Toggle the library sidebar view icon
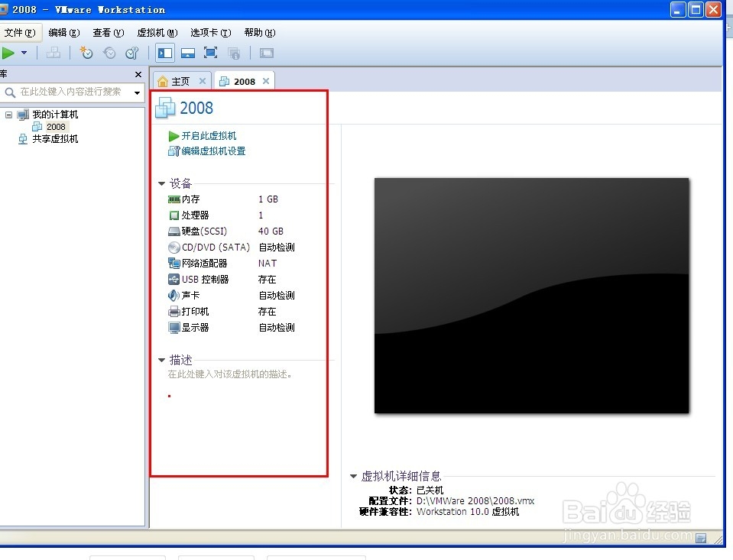The height and width of the screenshot is (560, 733). [x=165, y=53]
